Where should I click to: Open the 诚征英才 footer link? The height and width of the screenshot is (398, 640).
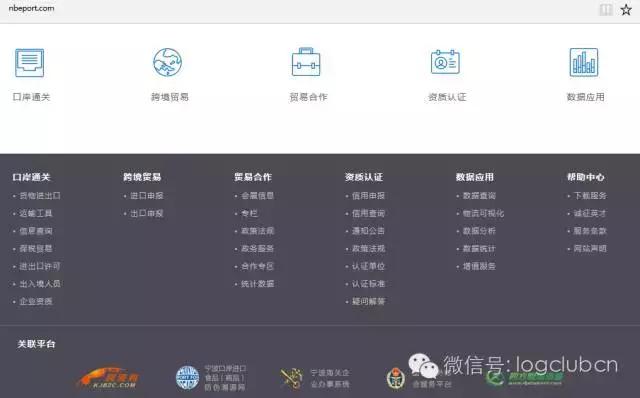[x=590, y=213]
